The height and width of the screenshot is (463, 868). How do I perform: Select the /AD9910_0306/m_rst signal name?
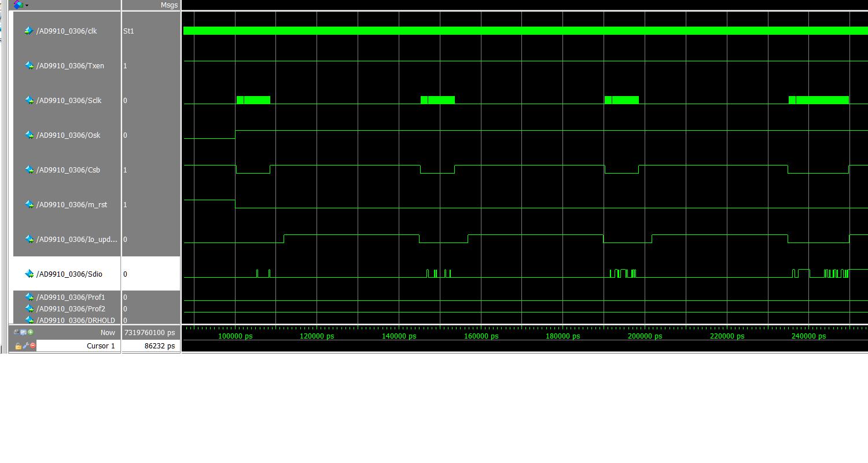coord(72,204)
